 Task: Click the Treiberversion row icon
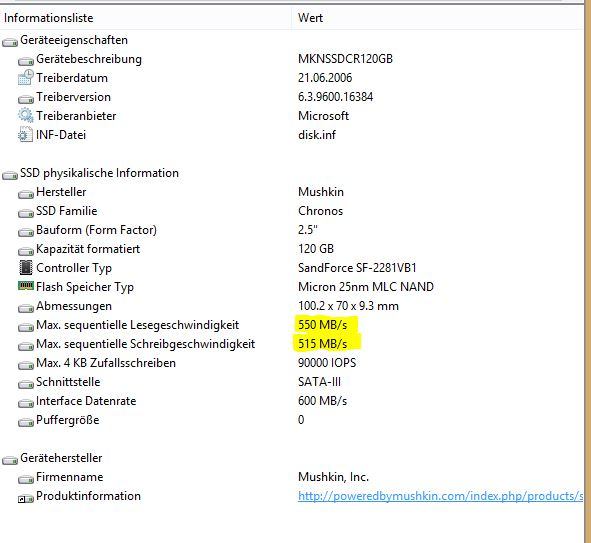click(26, 99)
